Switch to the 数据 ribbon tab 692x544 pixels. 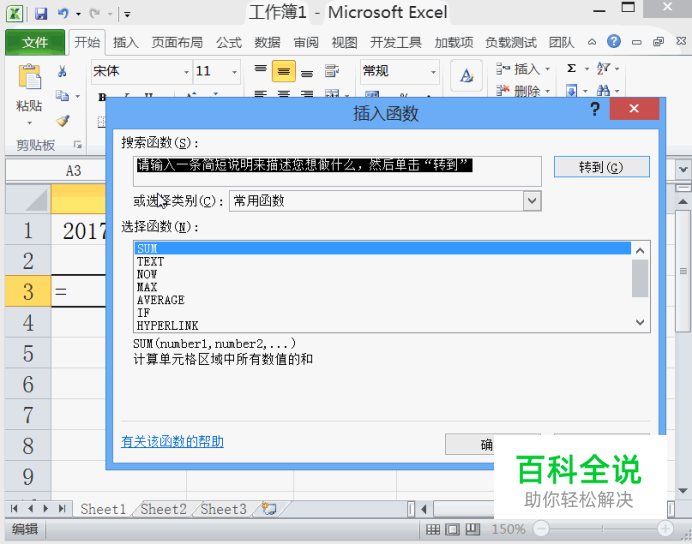tap(267, 42)
